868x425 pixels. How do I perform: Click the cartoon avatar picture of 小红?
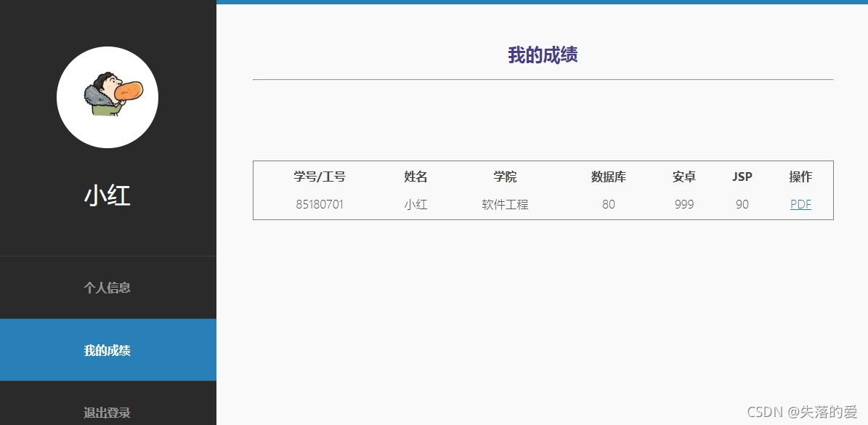pyautogui.click(x=108, y=97)
